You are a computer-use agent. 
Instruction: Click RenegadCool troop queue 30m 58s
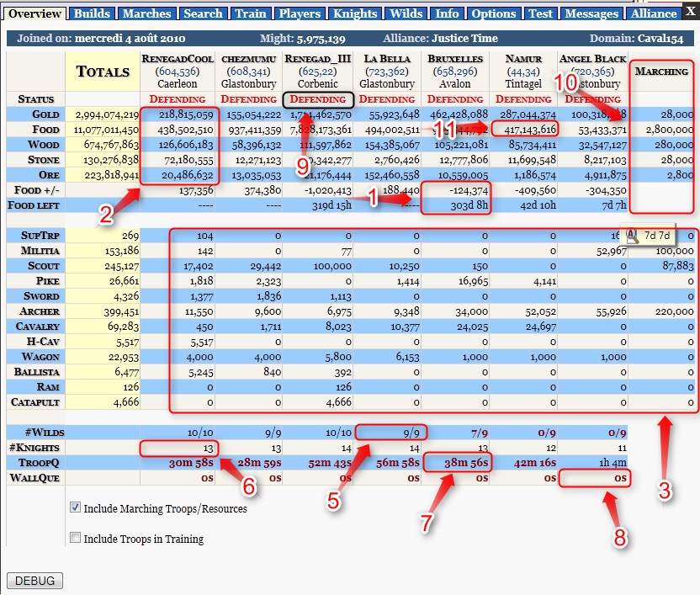pos(191,463)
